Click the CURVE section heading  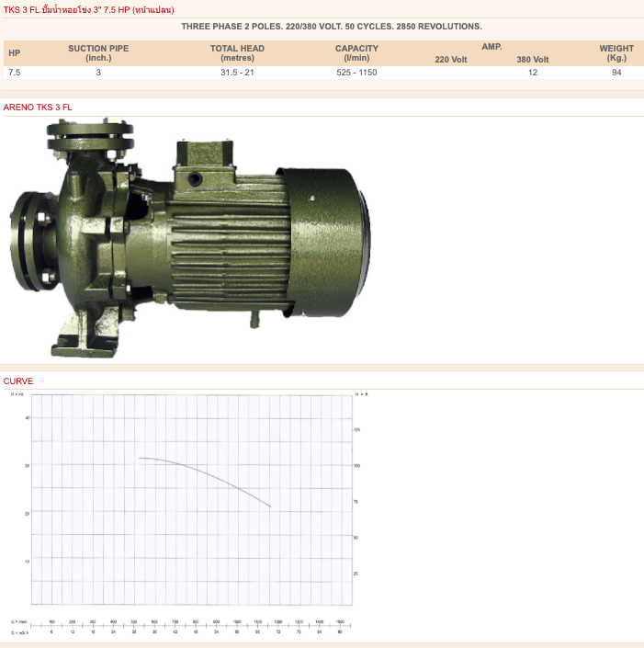(18, 381)
